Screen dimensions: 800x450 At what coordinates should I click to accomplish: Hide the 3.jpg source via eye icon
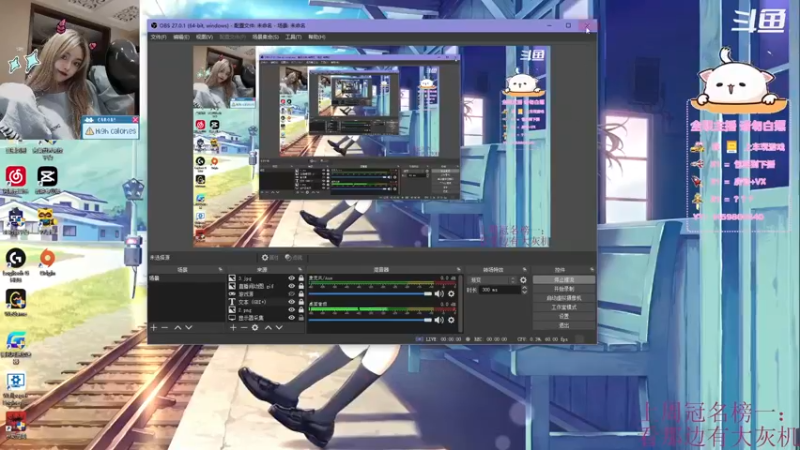point(291,279)
